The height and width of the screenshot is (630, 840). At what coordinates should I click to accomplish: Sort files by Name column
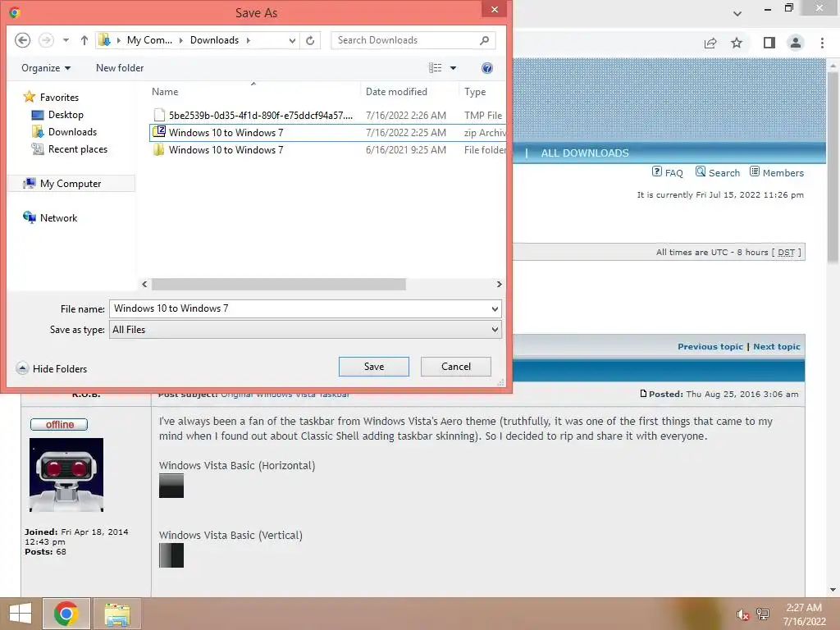click(165, 92)
